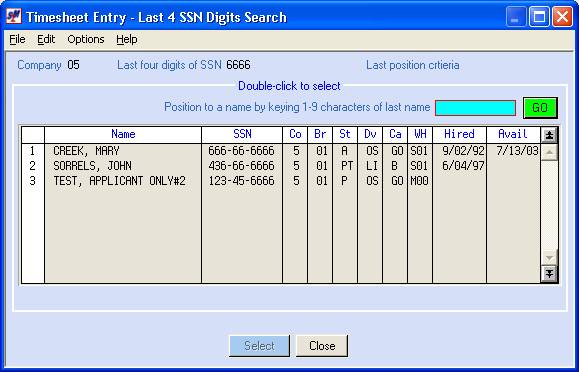Click the Hired column header
Screen dimensions: 579x372
459,134
